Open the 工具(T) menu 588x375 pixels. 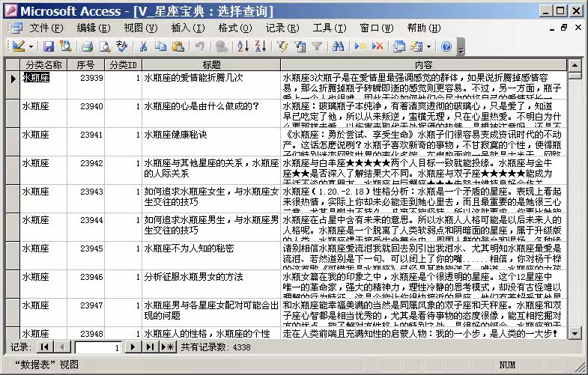(x=330, y=28)
